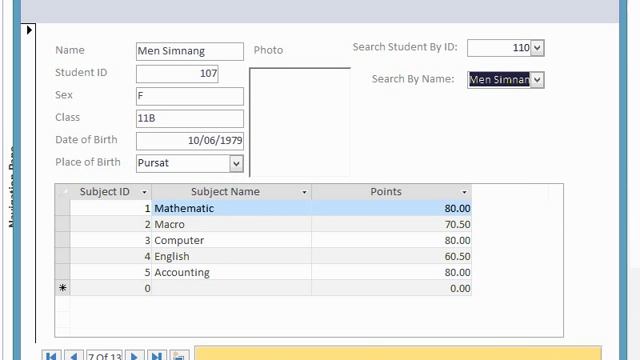This screenshot has width=640, height=360.
Task: Click the Name field containing Men Simnang
Action: pyautogui.click(x=190, y=51)
